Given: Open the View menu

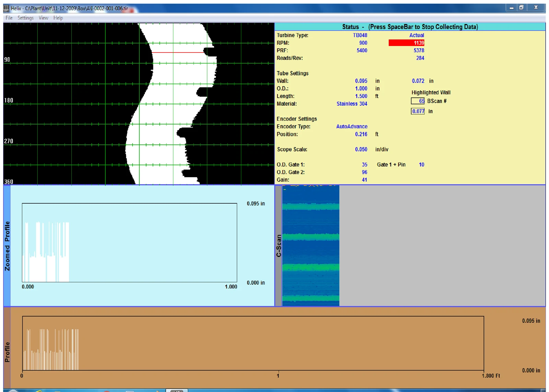Looking at the screenshot, I should (x=44, y=18).
